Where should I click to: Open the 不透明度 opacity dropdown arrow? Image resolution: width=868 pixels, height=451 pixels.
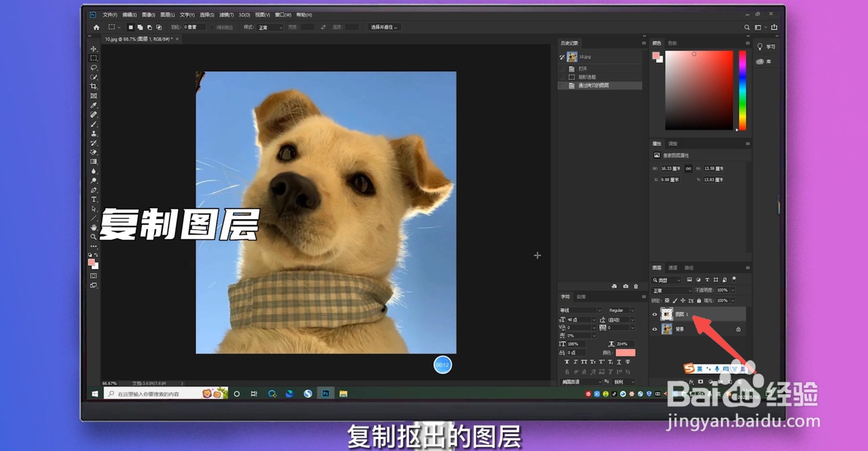pos(733,290)
